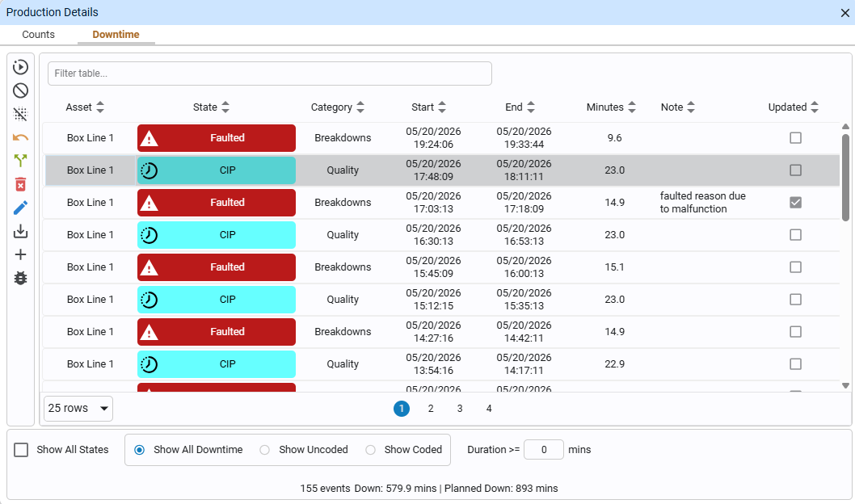Open the bug debug icon
This screenshot has height=504, width=855.
point(20,278)
